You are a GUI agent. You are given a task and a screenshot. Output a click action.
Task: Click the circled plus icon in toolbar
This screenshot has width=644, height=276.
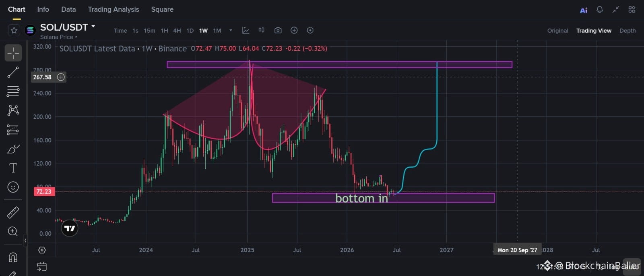click(294, 30)
